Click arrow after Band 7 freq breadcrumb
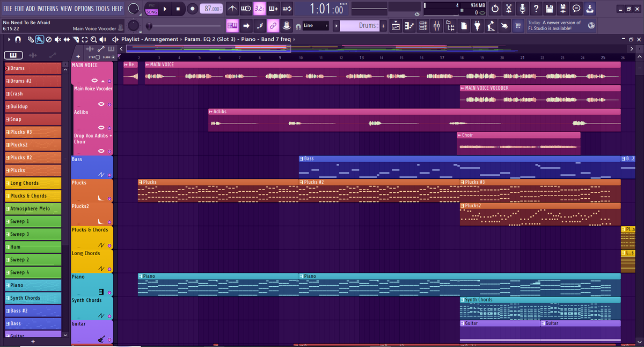Screen dimensions: 644x347 click(x=294, y=39)
